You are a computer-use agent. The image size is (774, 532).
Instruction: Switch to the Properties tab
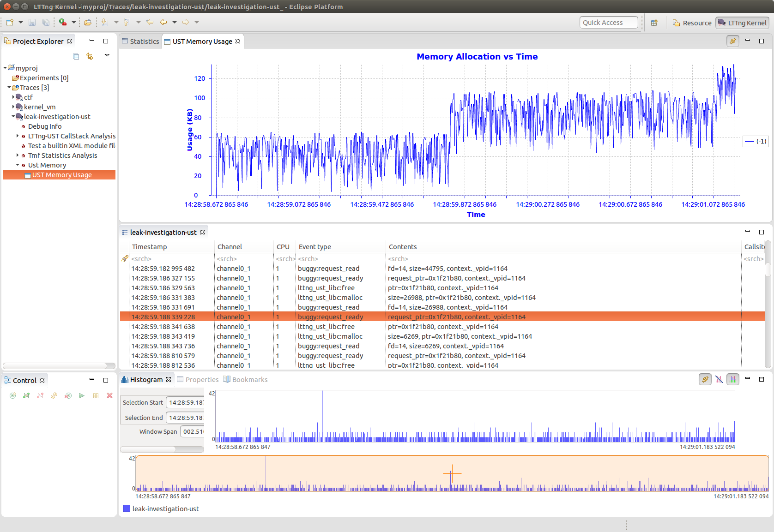click(x=198, y=379)
